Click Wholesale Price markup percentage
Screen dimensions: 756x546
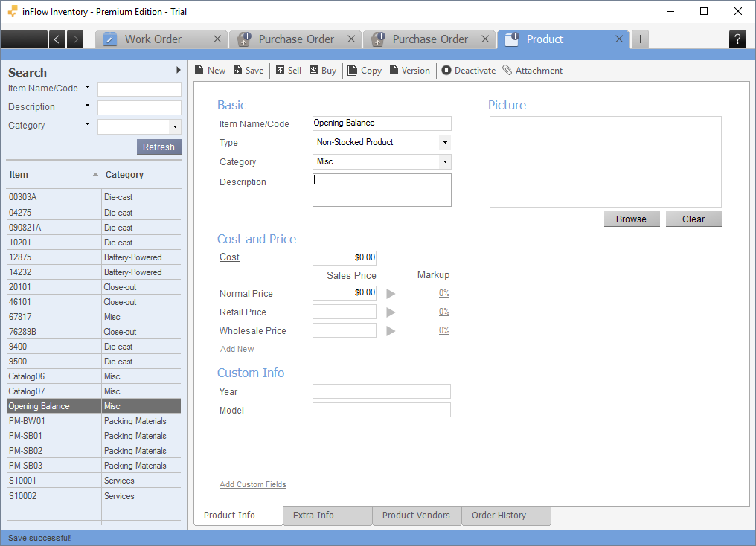pyautogui.click(x=444, y=330)
